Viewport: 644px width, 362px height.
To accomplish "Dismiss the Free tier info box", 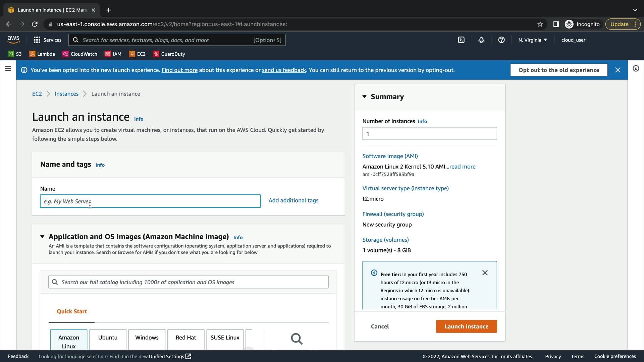I will tap(485, 273).
